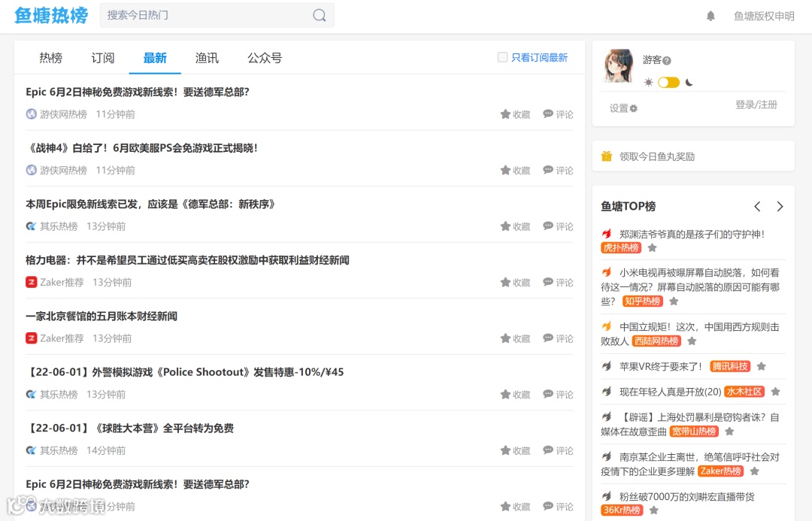The width and height of the screenshot is (812, 521).
Task: Toggle the day/night theme switch
Action: pyautogui.click(x=668, y=83)
